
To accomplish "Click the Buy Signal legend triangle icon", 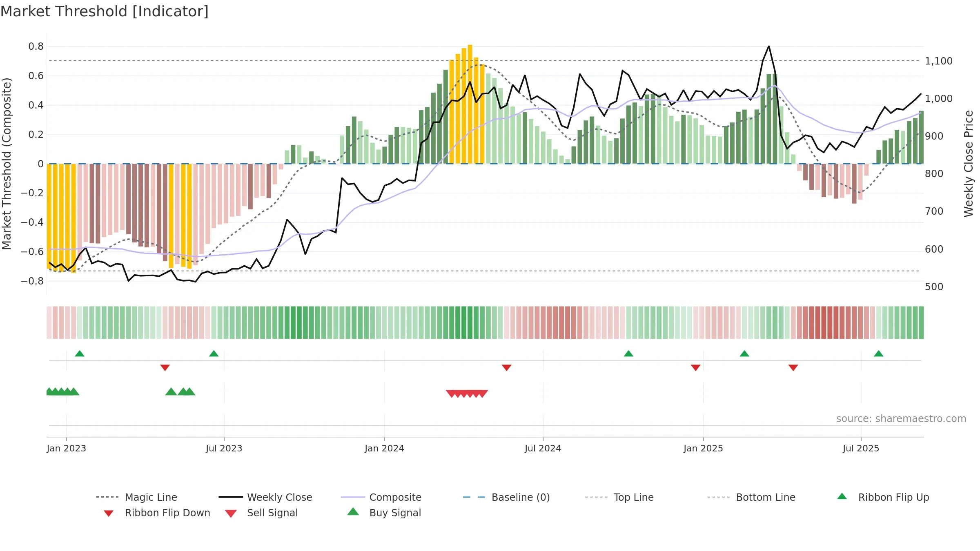I will click(x=353, y=512).
